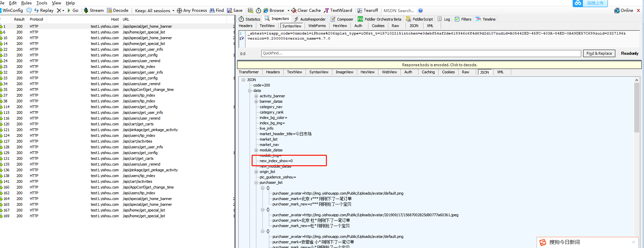Click the Browse Internet Explorer icon
This screenshot has width=644, height=248.
(x=266, y=10)
